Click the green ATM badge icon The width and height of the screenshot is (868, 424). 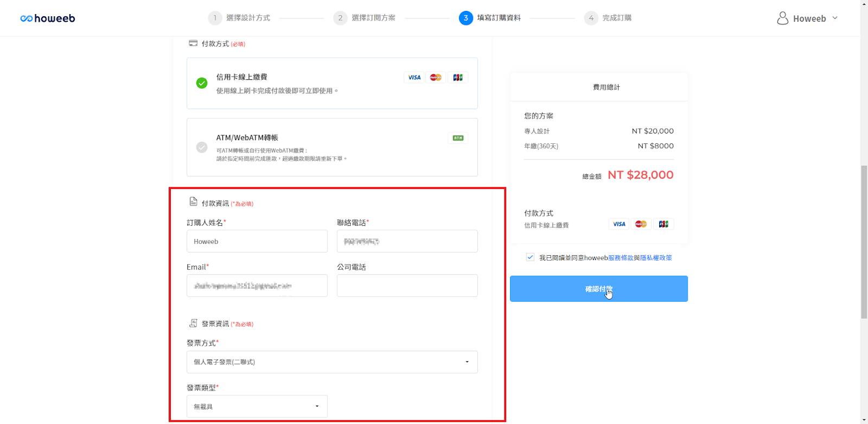458,138
